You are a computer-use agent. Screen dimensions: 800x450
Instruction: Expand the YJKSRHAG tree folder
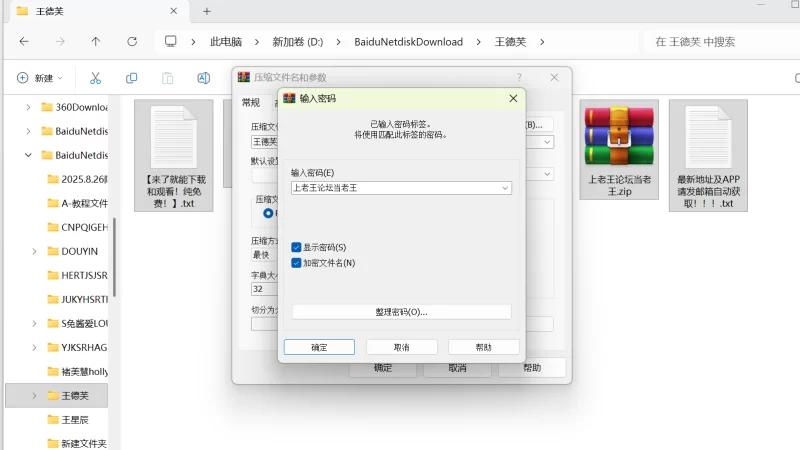click(34, 347)
